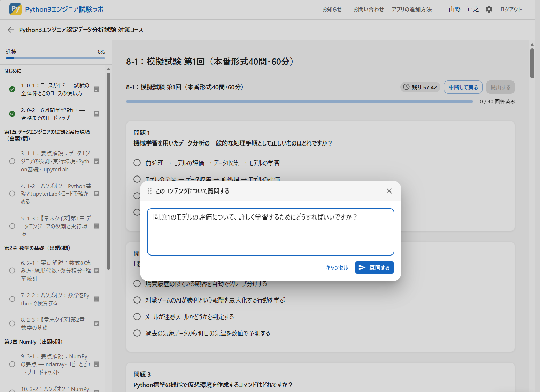The image size is (540, 392).
Task: Click the status circle for lesson 1-2
Action: click(x=12, y=194)
